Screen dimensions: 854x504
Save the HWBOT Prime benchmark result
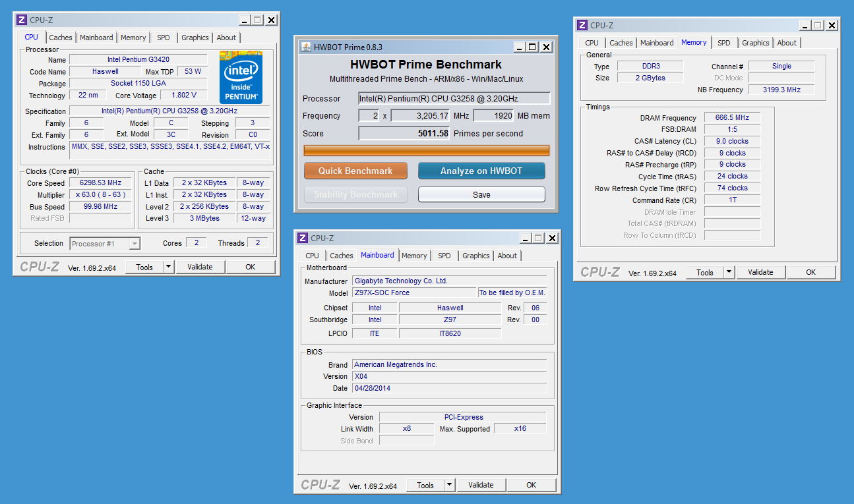(x=481, y=194)
